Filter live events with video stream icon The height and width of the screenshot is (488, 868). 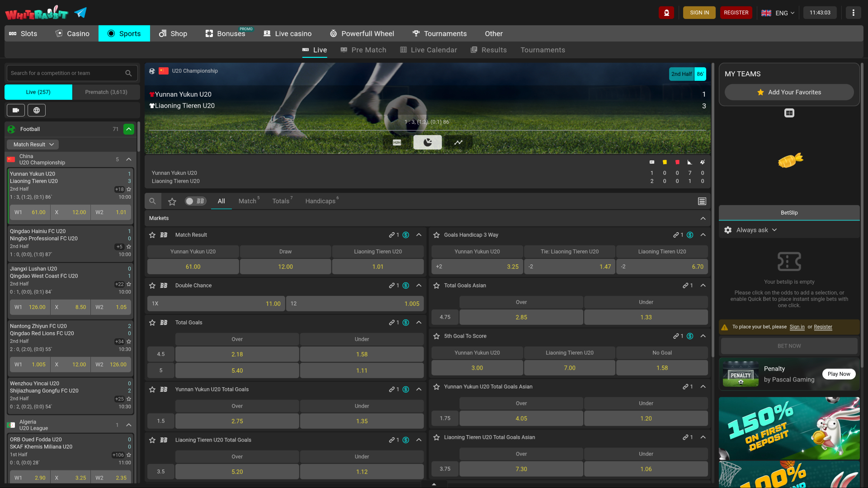click(x=16, y=110)
